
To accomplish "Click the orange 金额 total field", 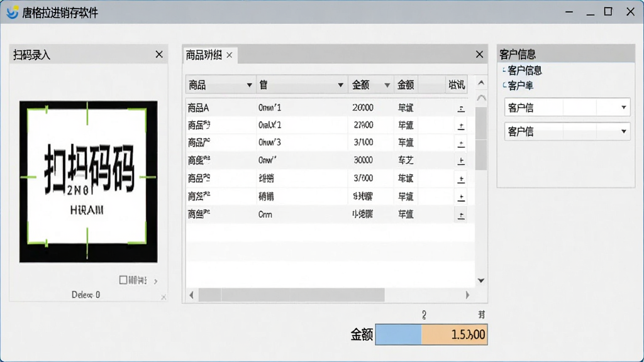I will pos(454,334).
